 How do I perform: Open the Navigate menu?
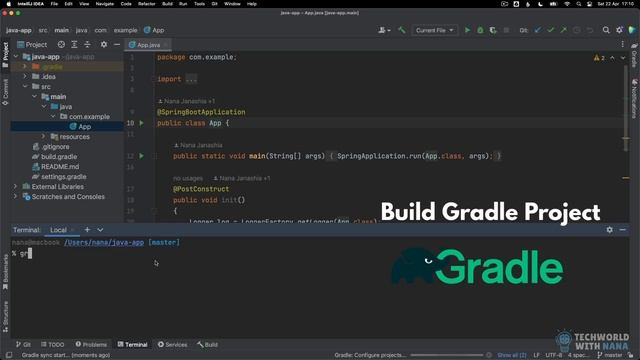pyautogui.click(x=104, y=4)
